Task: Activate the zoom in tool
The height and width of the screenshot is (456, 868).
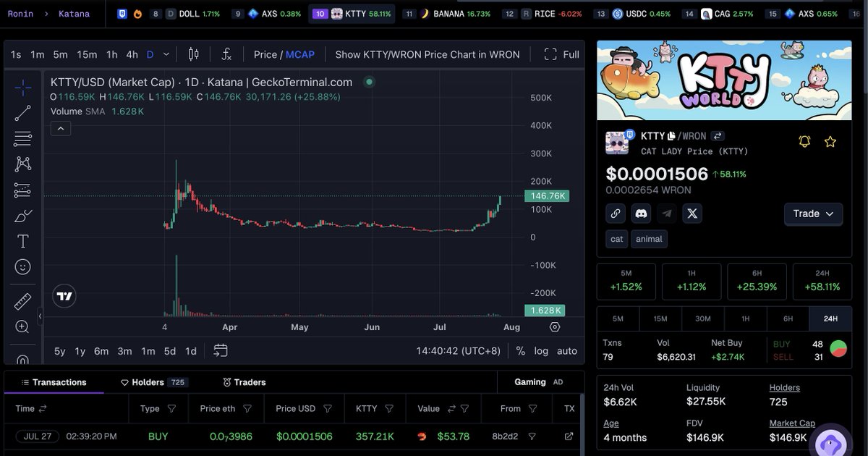Action: point(22,327)
